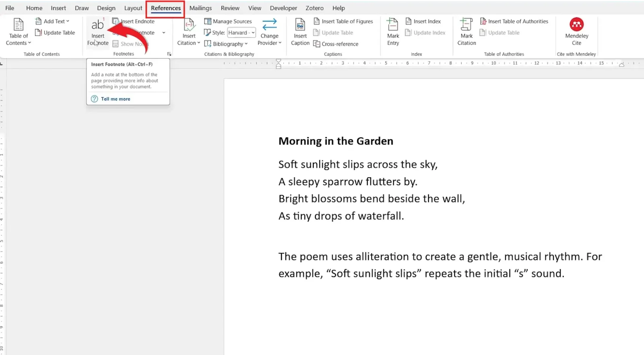Viewport: 644px width, 355px height.
Task: Click the Add Text button
Action: [x=53, y=21]
